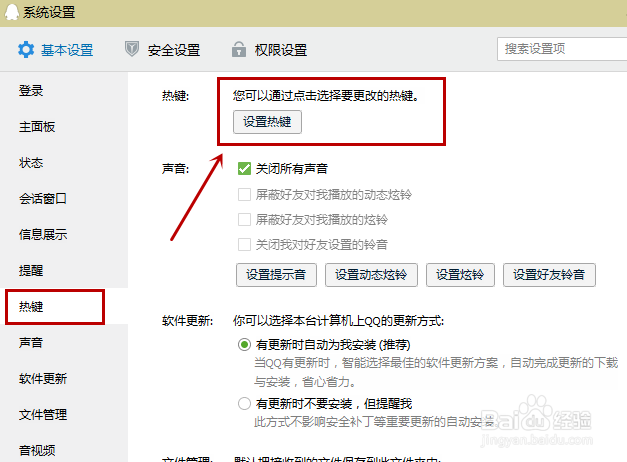Uncheck 关闭所有声音 checkbox
Screen dimensions: 627x462
(x=244, y=168)
